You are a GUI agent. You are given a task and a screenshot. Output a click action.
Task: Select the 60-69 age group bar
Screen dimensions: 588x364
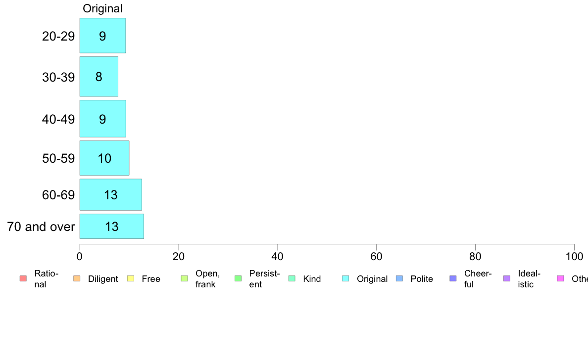coord(110,195)
